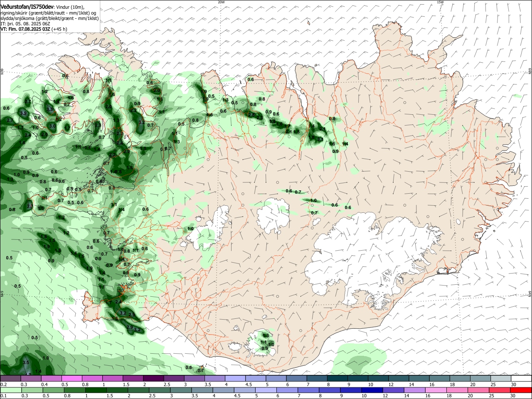Select the pale grey upper swatch at 25

point(500,379)
